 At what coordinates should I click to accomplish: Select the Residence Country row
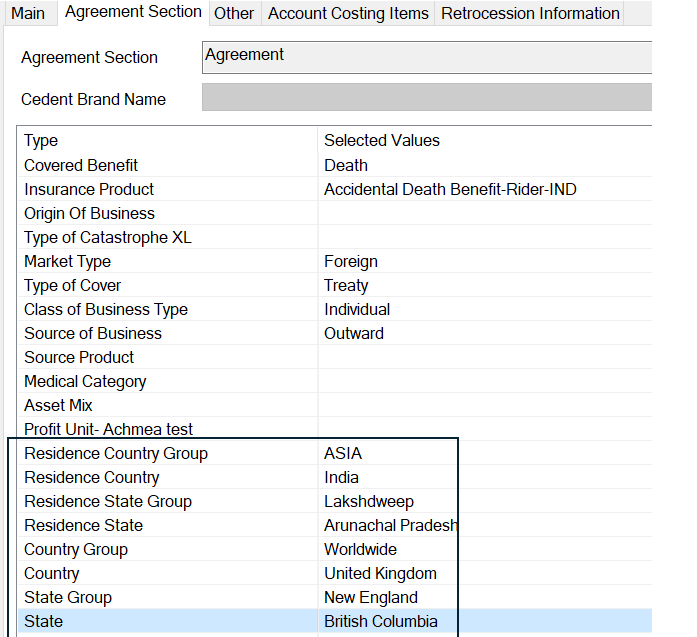tap(92, 477)
